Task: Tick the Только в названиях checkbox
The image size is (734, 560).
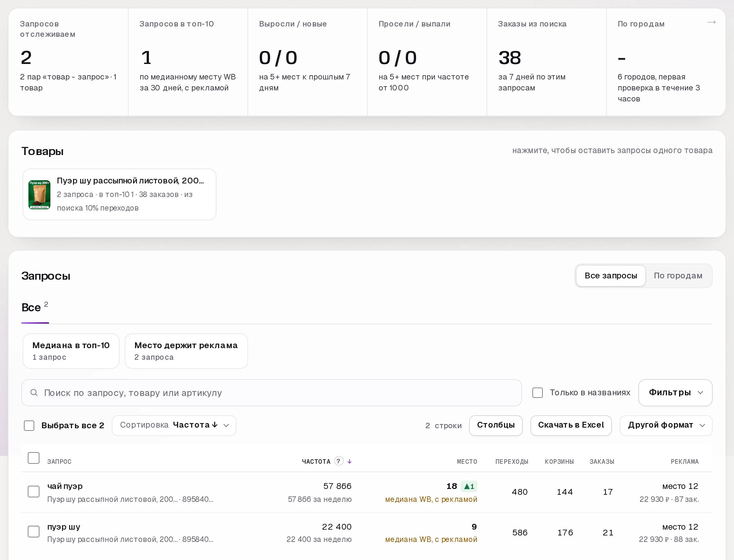Action: coord(537,393)
